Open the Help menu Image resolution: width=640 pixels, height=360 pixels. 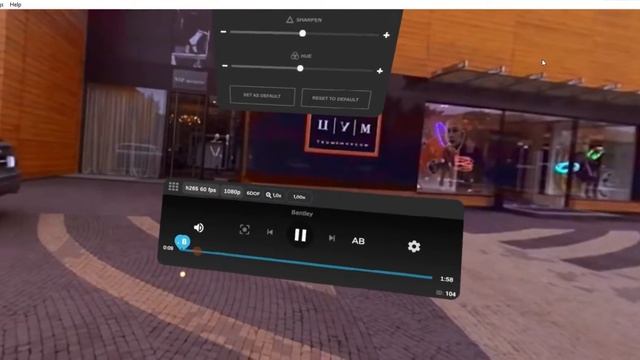point(15,4)
